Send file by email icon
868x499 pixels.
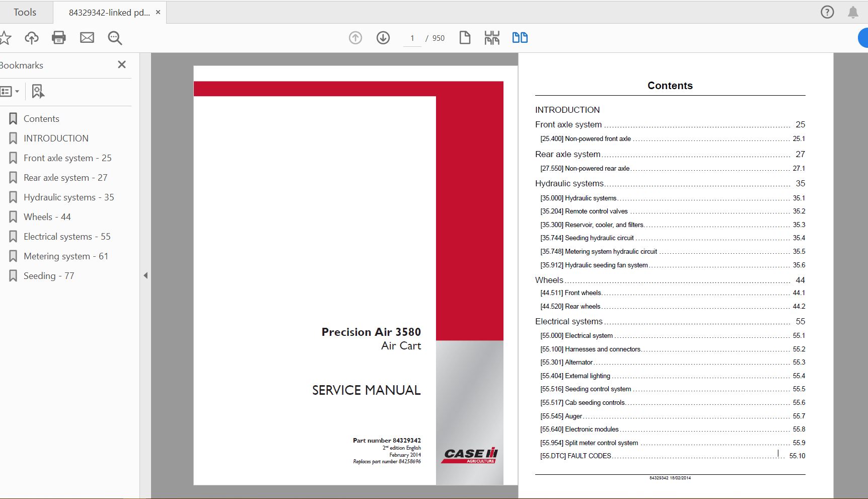(87, 38)
